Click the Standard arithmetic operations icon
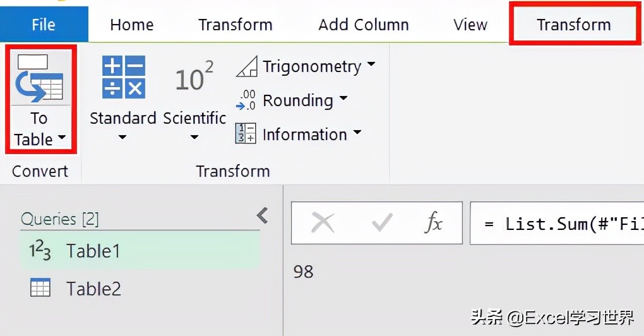Viewport: 644px width, 336px height. click(x=123, y=76)
